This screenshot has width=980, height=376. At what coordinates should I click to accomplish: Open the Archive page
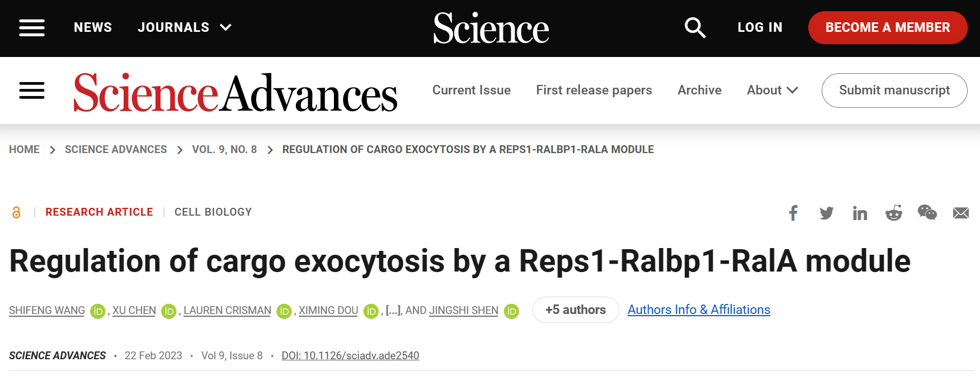pyautogui.click(x=699, y=90)
